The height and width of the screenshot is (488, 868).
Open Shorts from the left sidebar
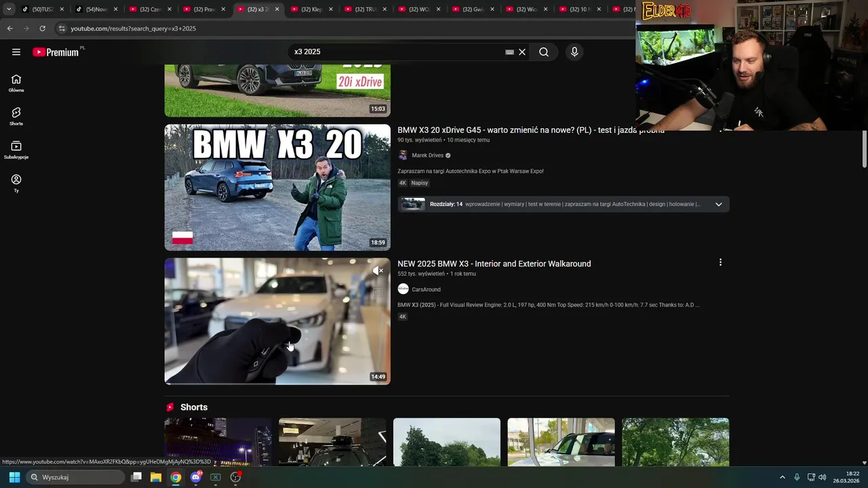16,116
